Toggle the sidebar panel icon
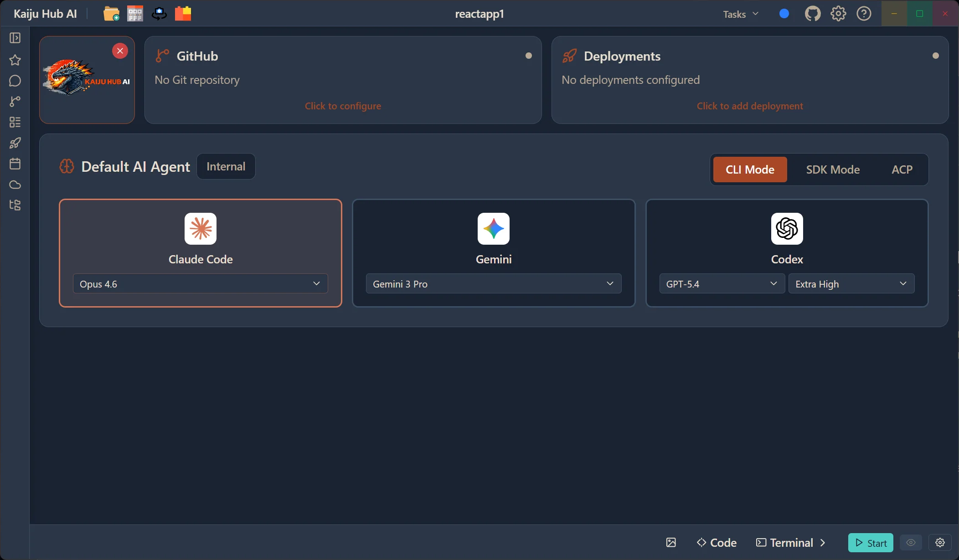959x560 pixels. pyautogui.click(x=15, y=38)
